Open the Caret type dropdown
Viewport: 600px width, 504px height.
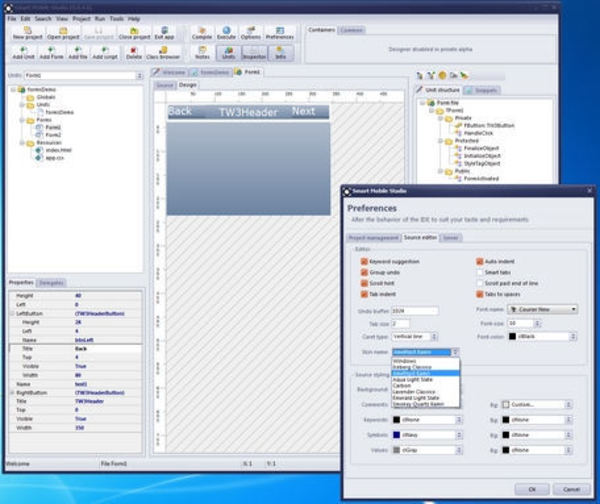(415, 337)
